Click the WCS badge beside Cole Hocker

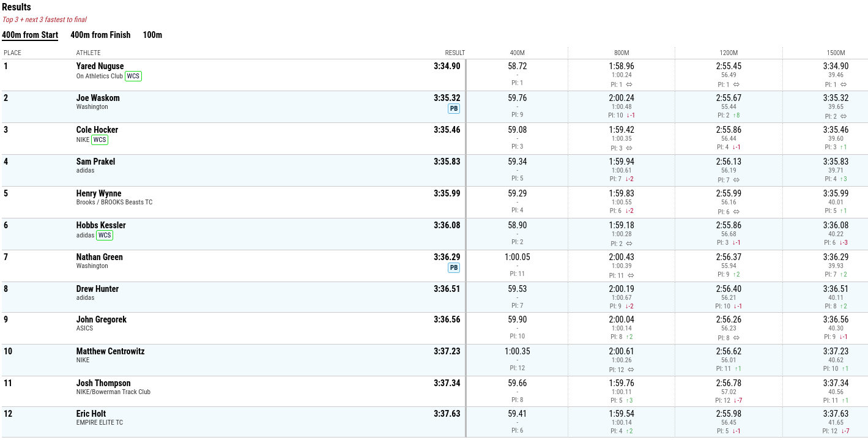click(100, 140)
